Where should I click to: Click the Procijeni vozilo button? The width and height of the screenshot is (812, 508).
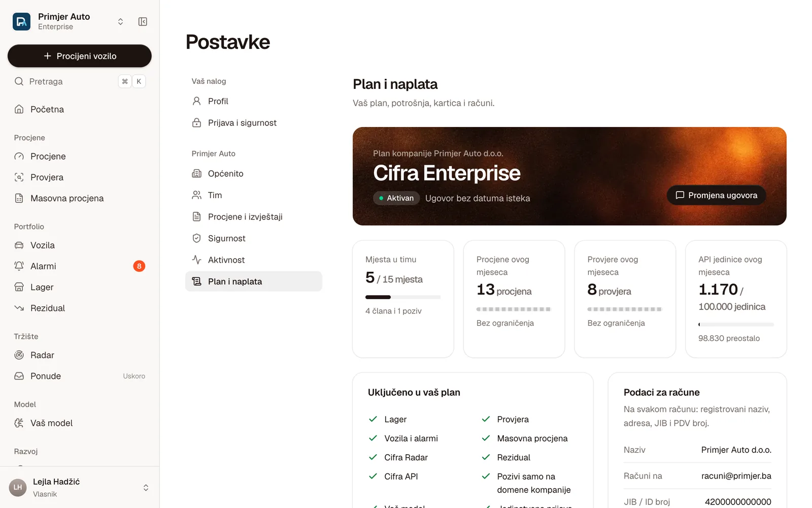click(80, 56)
